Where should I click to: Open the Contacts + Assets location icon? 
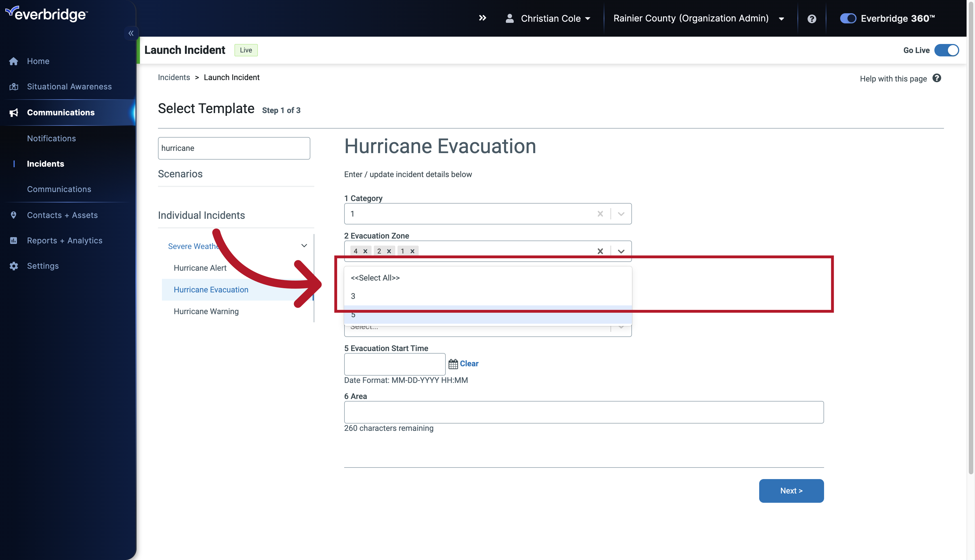tap(13, 215)
